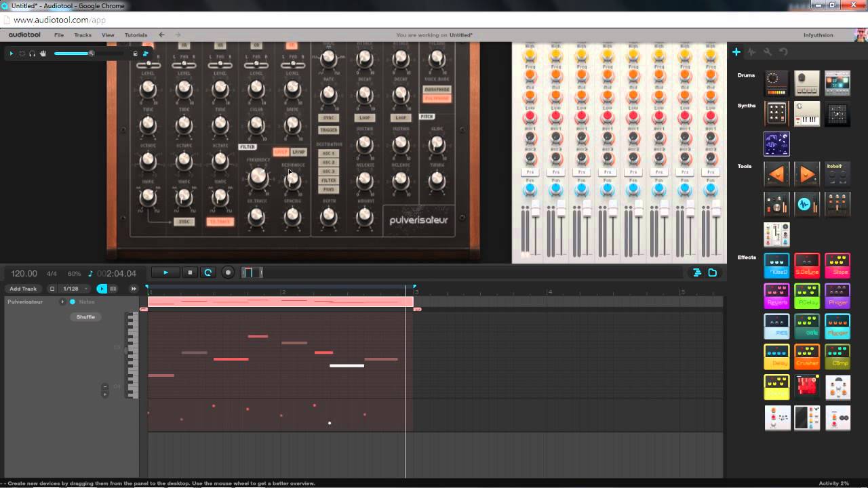Viewport: 868px width, 488px height.
Task: Click the undo arrow in the device panel
Action: [783, 52]
